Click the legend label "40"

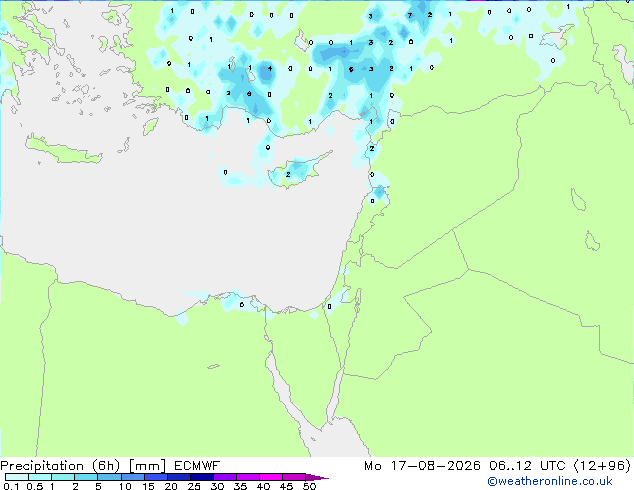click(x=263, y=486)
